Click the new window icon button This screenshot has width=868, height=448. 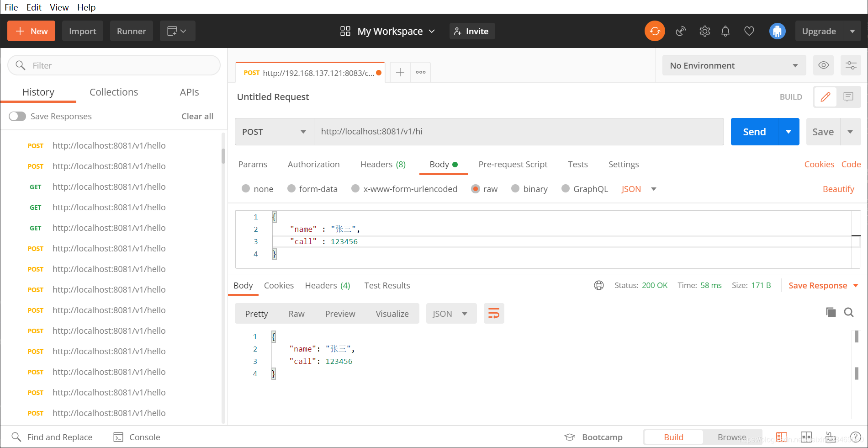(177, 31)
